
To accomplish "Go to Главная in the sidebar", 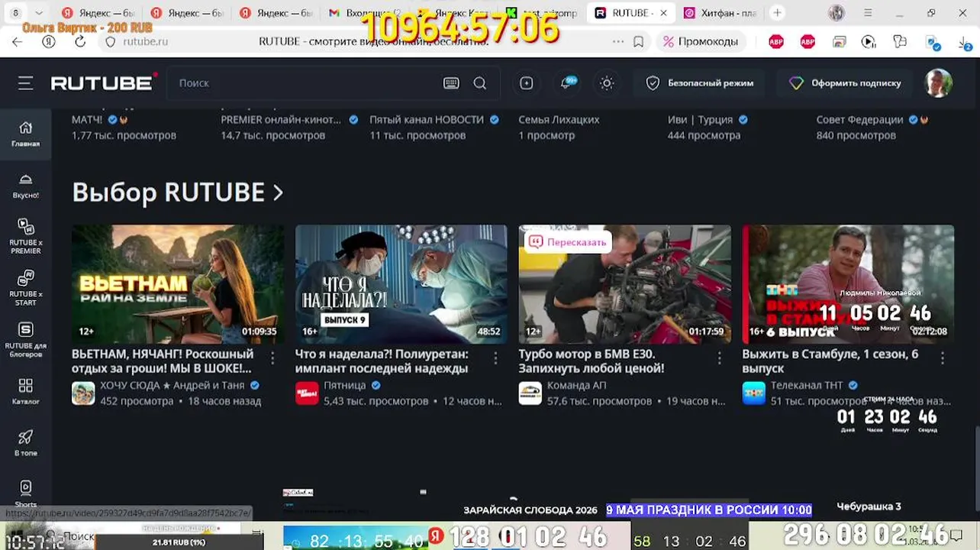I will click(x=26, y=134).
